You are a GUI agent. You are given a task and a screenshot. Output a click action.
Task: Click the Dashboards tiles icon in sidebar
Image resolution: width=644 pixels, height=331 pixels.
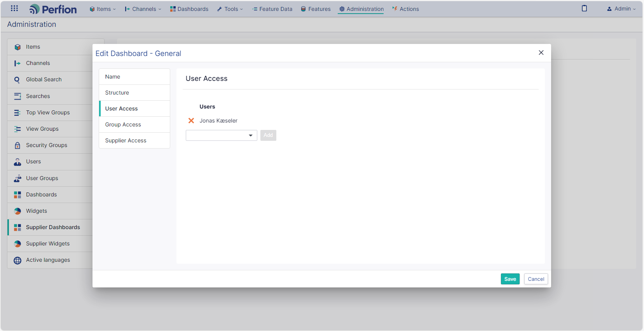click(x=17, y=195)
